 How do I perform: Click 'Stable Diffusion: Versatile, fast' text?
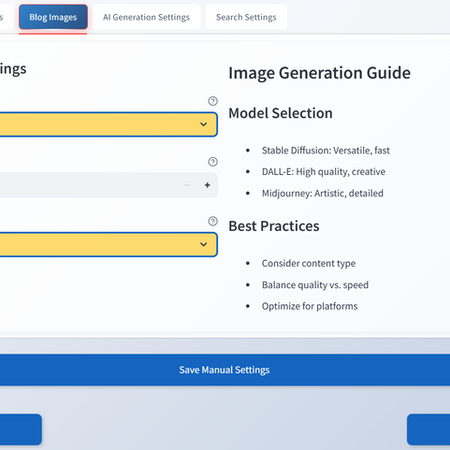point(326,151)
